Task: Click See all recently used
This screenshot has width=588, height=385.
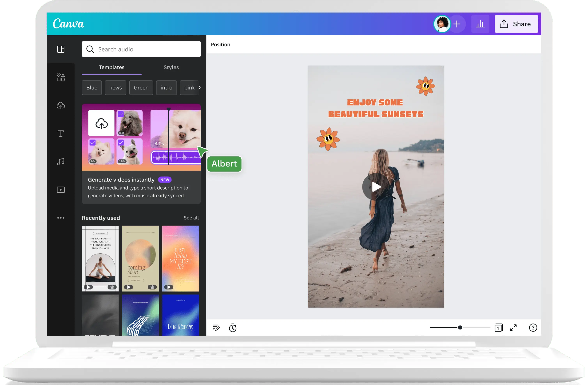Action: click(x=191, y=218)
